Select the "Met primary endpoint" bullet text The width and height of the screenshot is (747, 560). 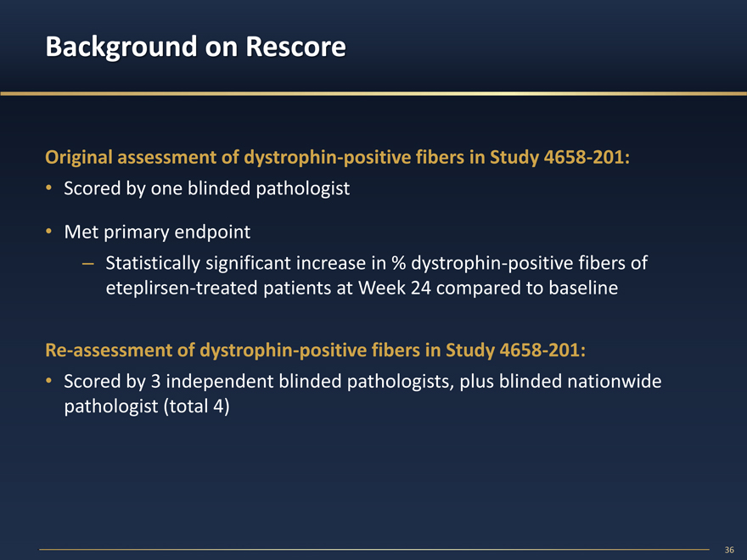(x=157, y=231)
